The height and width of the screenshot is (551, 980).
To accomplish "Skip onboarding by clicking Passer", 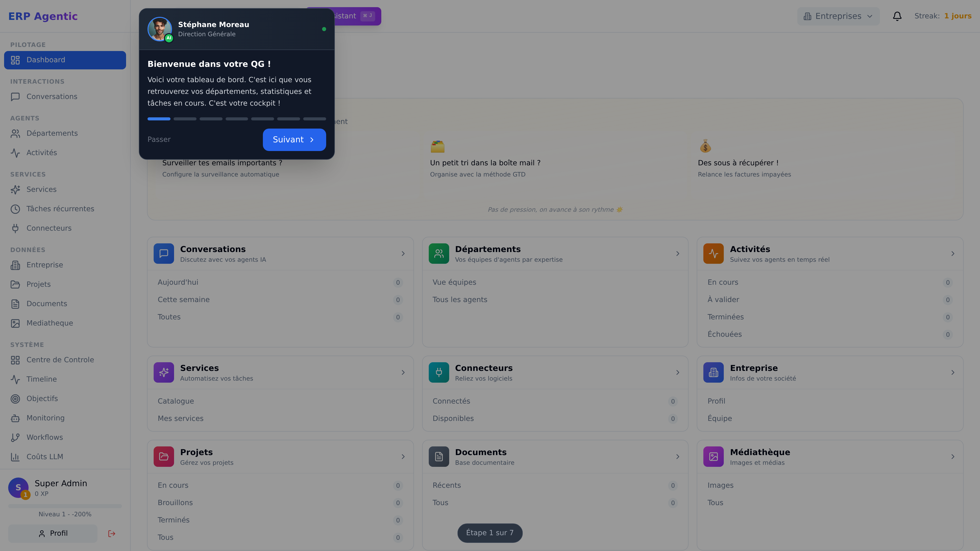I will tap(159, 140).
